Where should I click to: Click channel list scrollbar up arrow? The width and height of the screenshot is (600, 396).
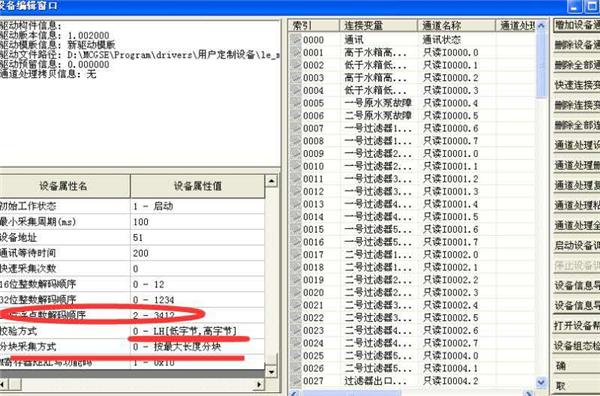[541, 26]
